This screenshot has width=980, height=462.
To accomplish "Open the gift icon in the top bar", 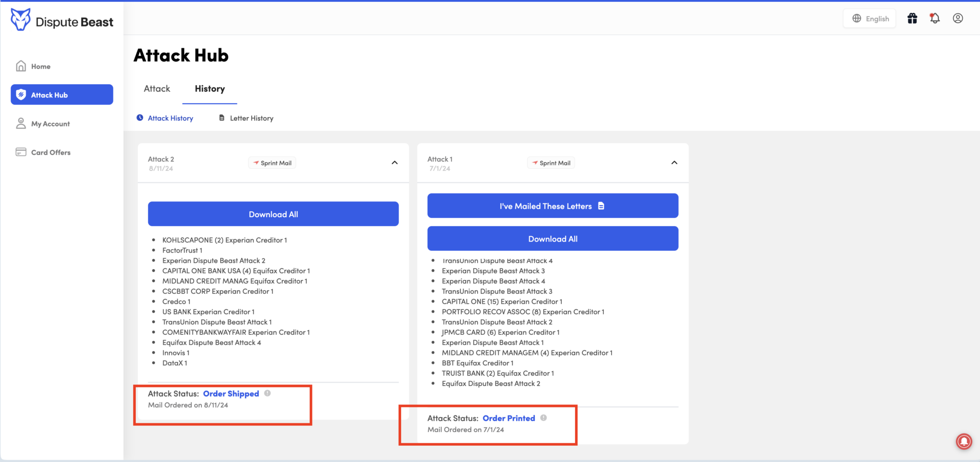I will (912, 18).
